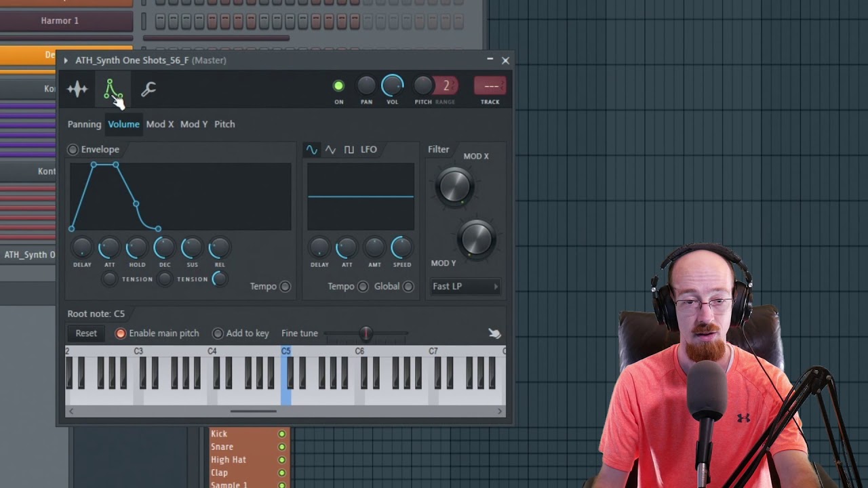Screen dimensions: 868x488
Task: Toggle the Kick row green light
Action: 281,434
